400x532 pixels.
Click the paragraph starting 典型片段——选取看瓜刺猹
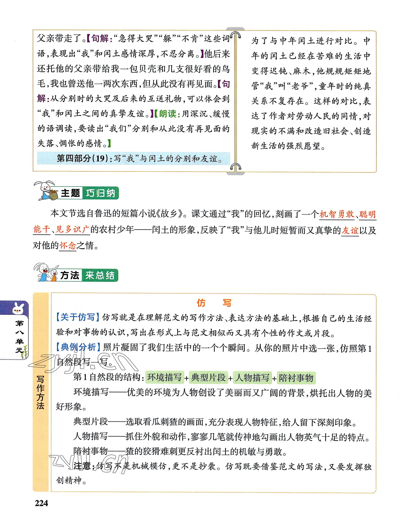(215, 422)
